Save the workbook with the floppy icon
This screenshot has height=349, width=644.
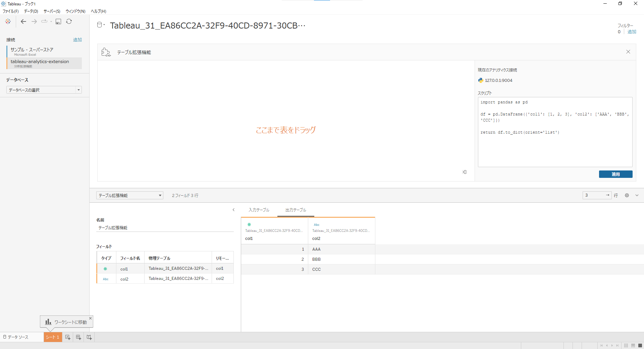coord(58,21)
